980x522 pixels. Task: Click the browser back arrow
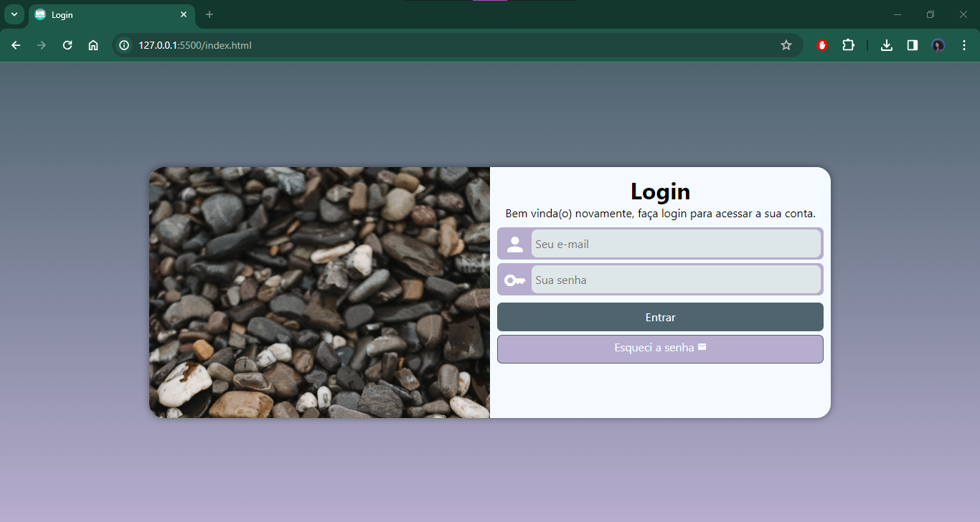click(x=16, y=45)
